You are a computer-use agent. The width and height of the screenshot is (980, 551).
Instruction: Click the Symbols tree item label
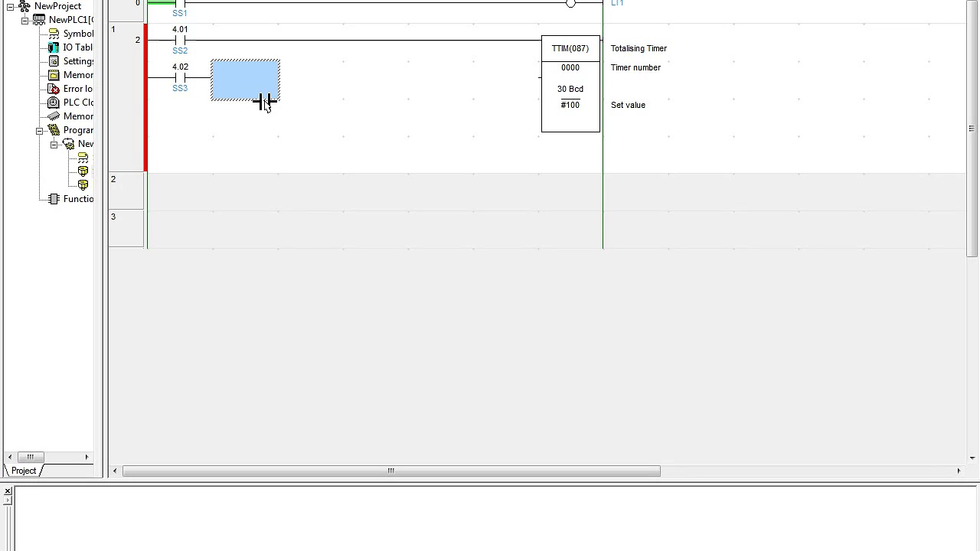78,34
